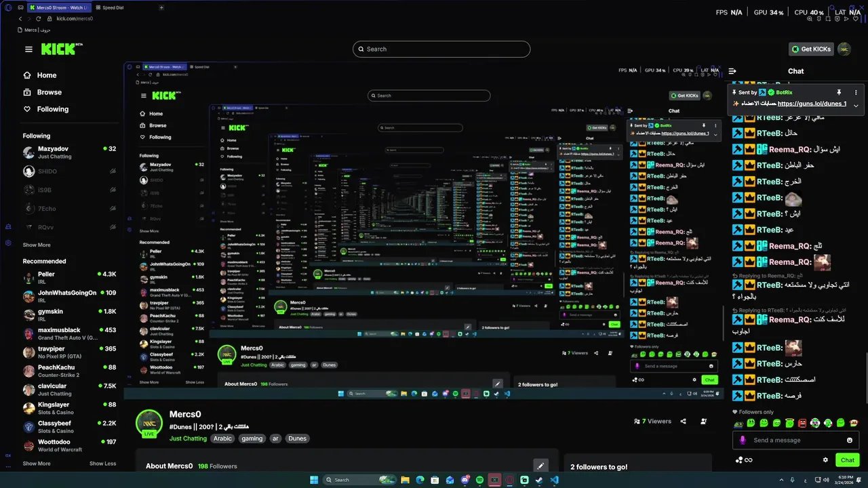Click the Dunes tag
The image size is (868, 488).
297,439
